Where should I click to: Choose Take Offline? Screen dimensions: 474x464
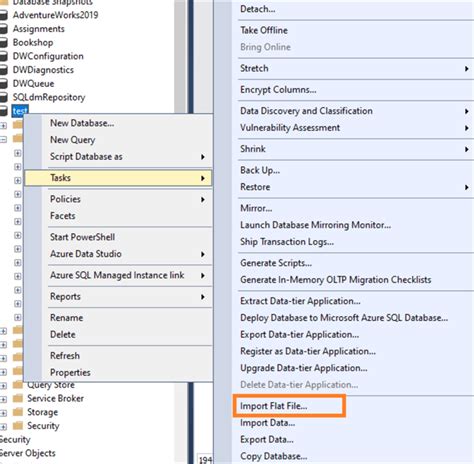click(345, 30)
